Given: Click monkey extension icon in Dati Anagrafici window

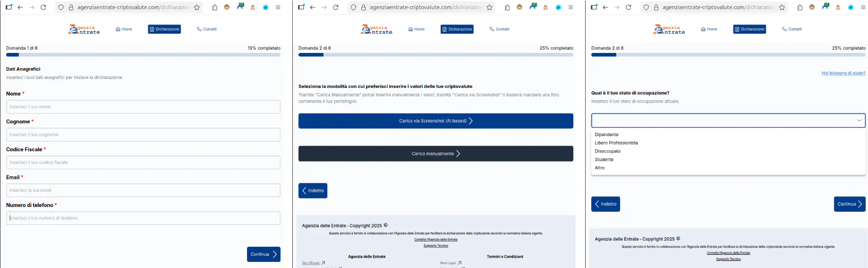Looking at the screenshot, I should pyautogui.click(x=227, y=8).
